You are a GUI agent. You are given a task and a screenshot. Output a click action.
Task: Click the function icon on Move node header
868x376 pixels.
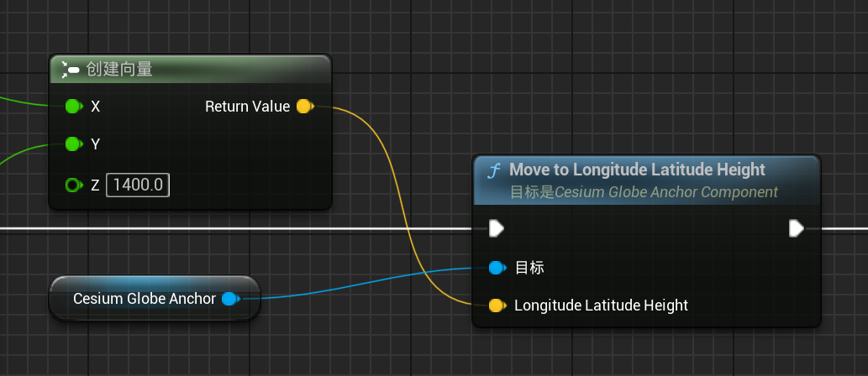click(x=492, y=171)
